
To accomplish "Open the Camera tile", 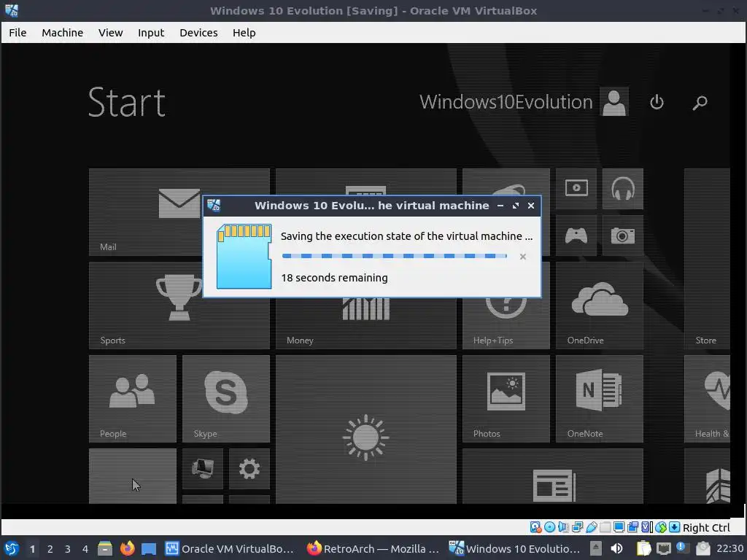I will pyautogui.click(x=623, y=236).
